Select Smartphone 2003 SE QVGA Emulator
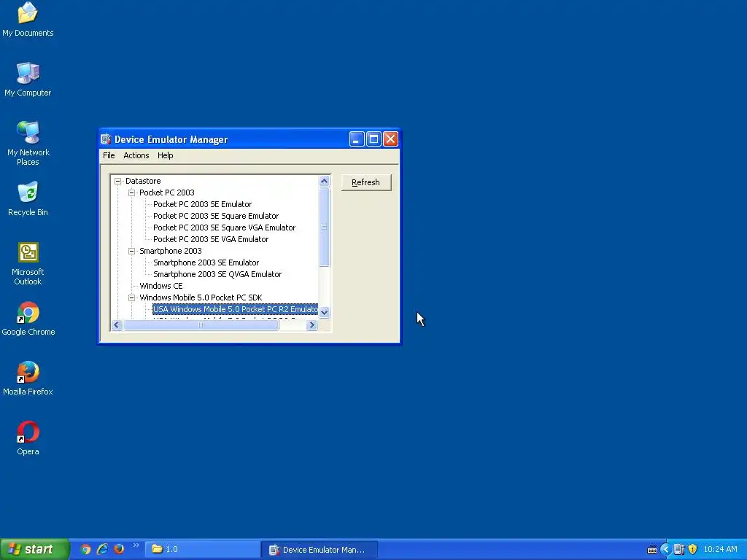Screen dimensions: 747x560 (217, 274)
